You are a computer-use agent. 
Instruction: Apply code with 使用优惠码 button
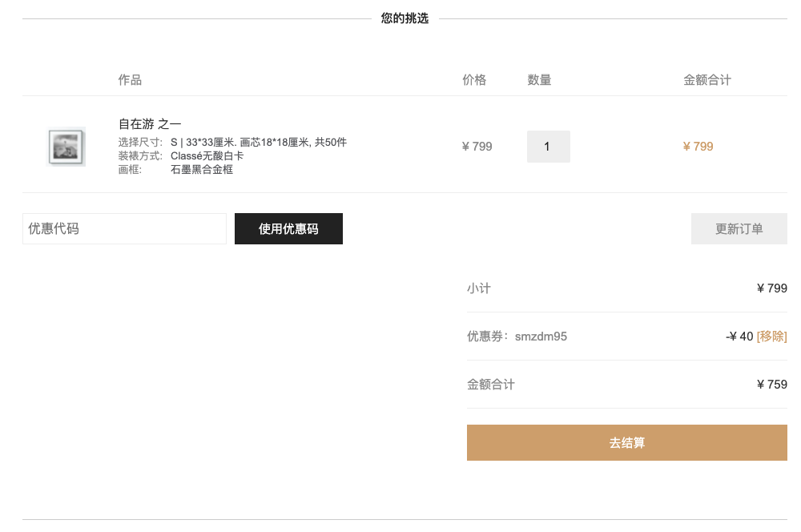pos(288,228)
